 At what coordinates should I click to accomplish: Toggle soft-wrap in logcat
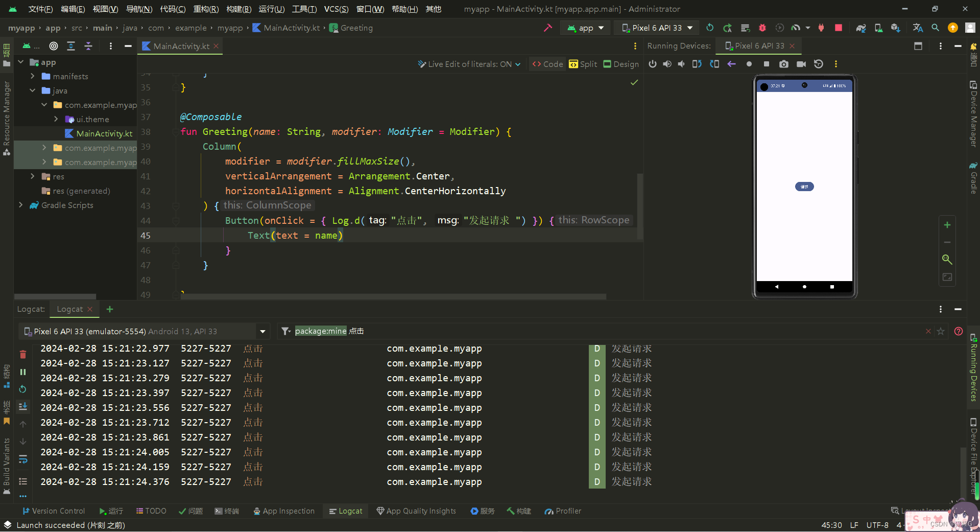click(23, 459)
